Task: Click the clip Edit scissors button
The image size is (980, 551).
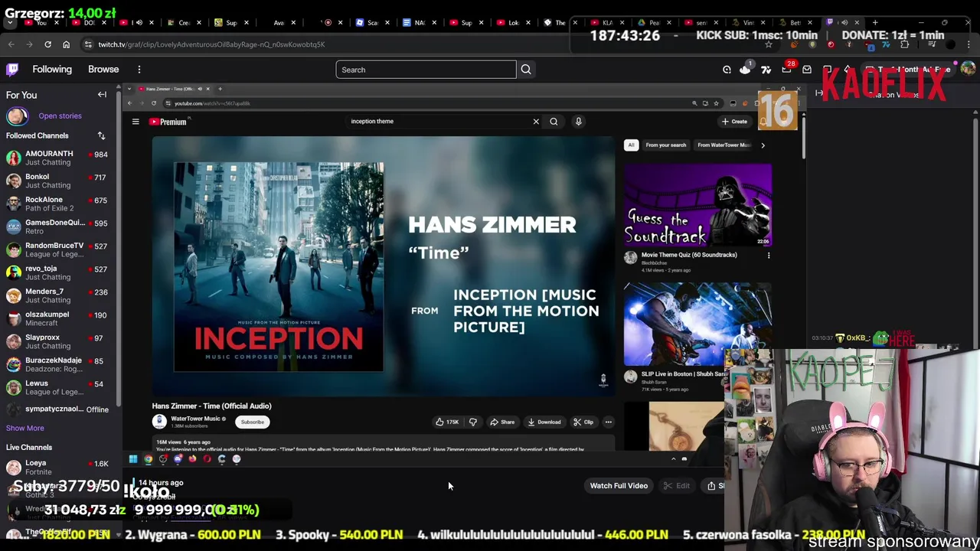Action: click(677, 485)
